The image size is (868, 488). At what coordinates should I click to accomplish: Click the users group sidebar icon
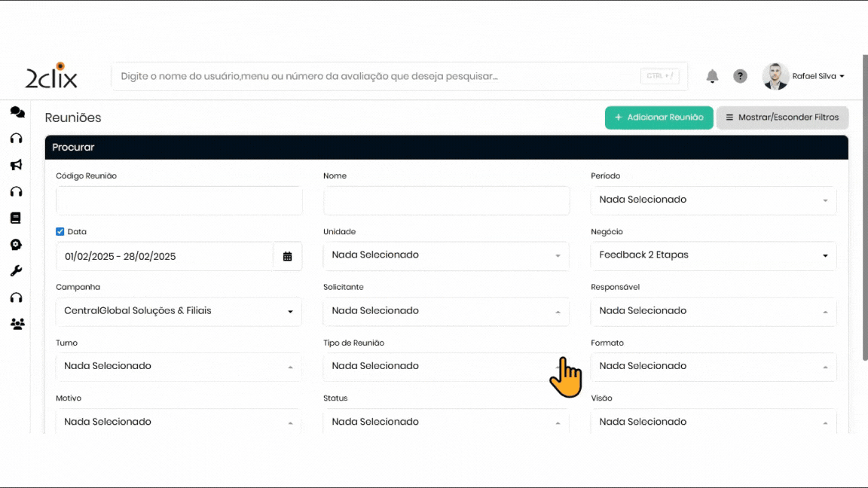pos(17,325)
